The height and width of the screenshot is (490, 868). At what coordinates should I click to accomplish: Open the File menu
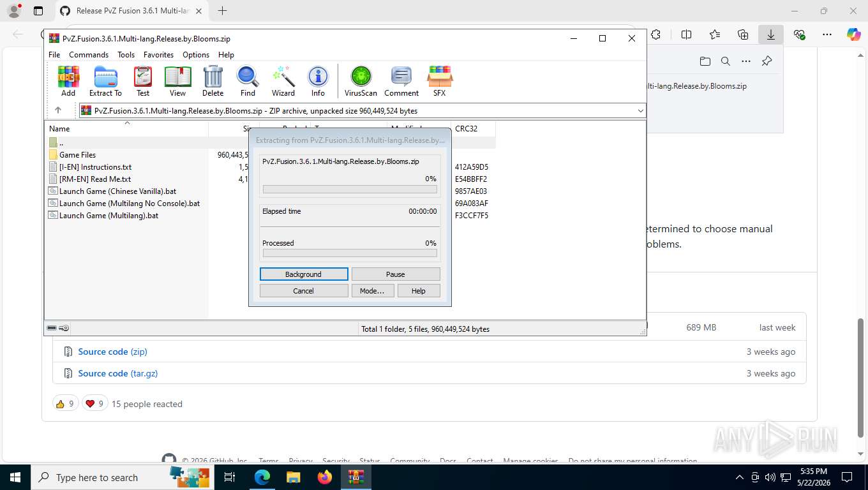coord(54,55)
